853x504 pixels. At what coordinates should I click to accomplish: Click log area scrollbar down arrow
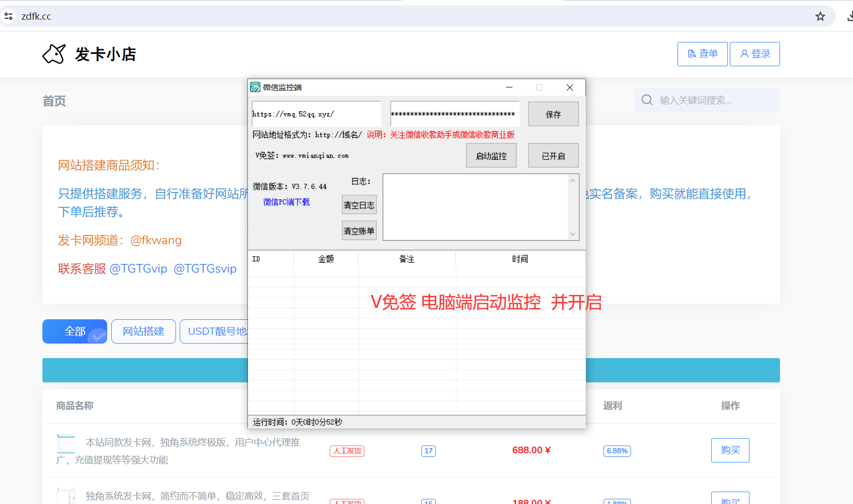tap(572, 234)
